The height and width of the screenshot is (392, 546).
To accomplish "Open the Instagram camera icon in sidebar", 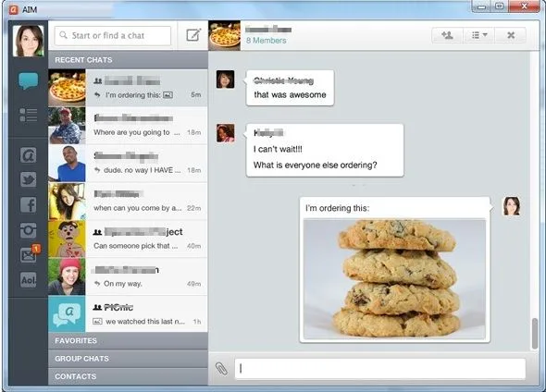I will 28,230.
